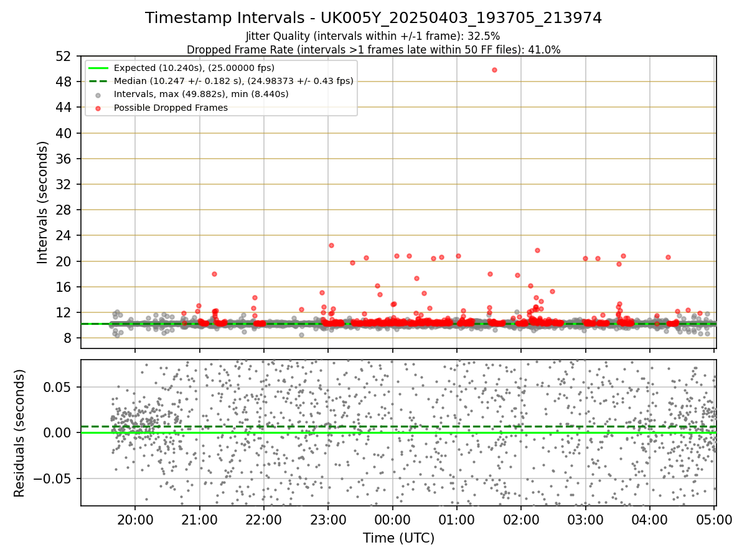This screenshot has width=747, height=560.
Task: Click the x-axis tick label '01:00'
Action: 457,520
